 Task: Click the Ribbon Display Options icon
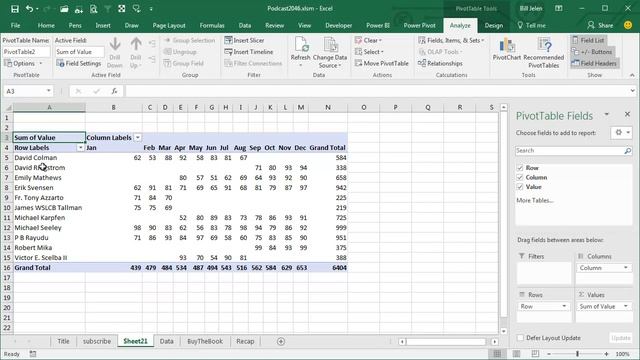click(559, 9)
